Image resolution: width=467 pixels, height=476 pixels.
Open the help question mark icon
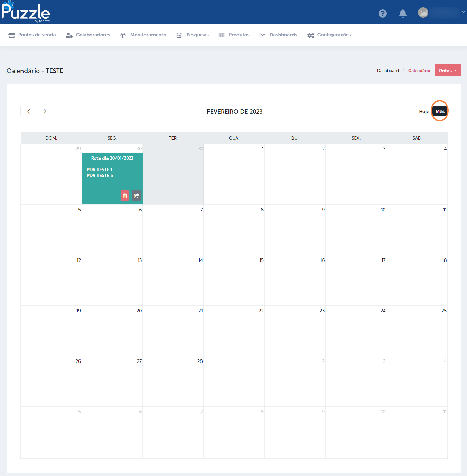(382, 13)
